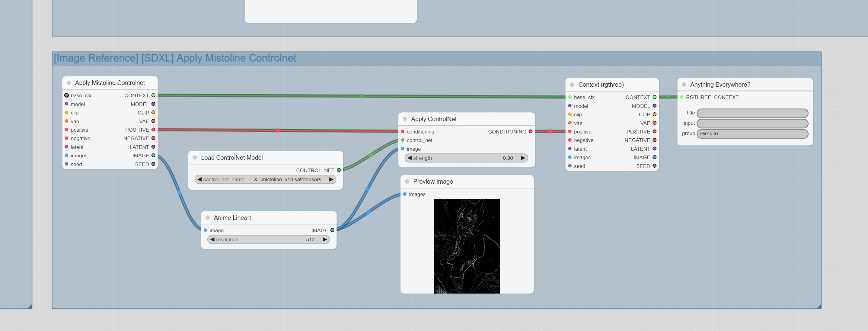Decrease Anime Lineart resolution value

tap(212, 240)
